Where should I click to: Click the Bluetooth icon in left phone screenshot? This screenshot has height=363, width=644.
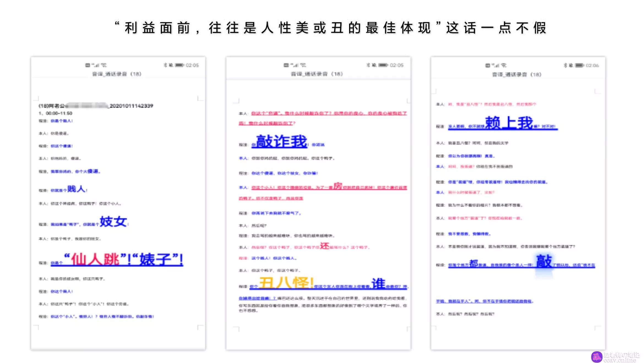click(165, 65)
